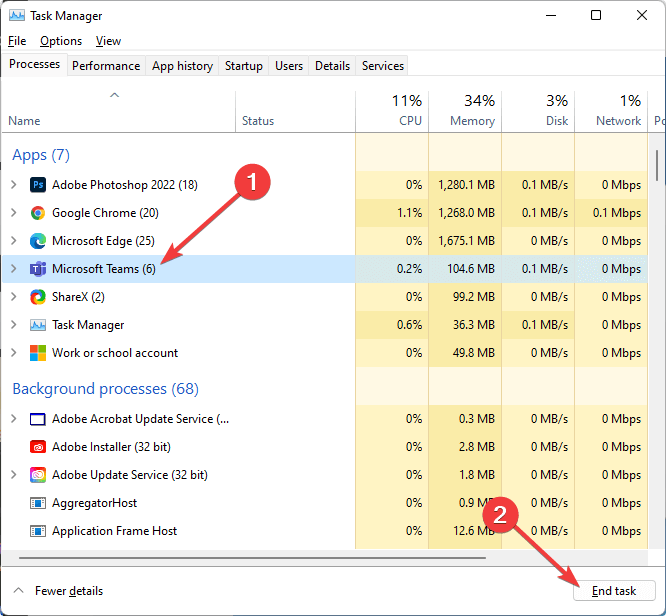
Task: Click the Adobe Update Service icon
Action: [38, 475]
